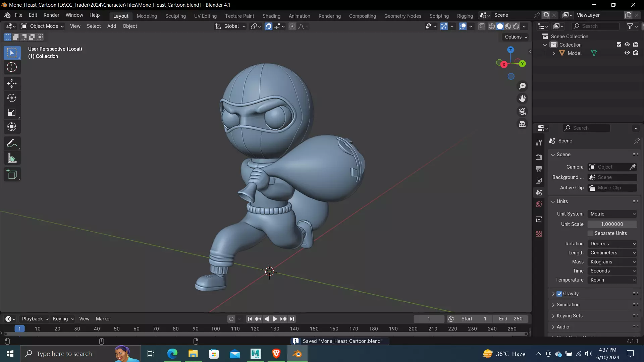
Task: Toggle proportional editing button
Action: coord(292,26)
